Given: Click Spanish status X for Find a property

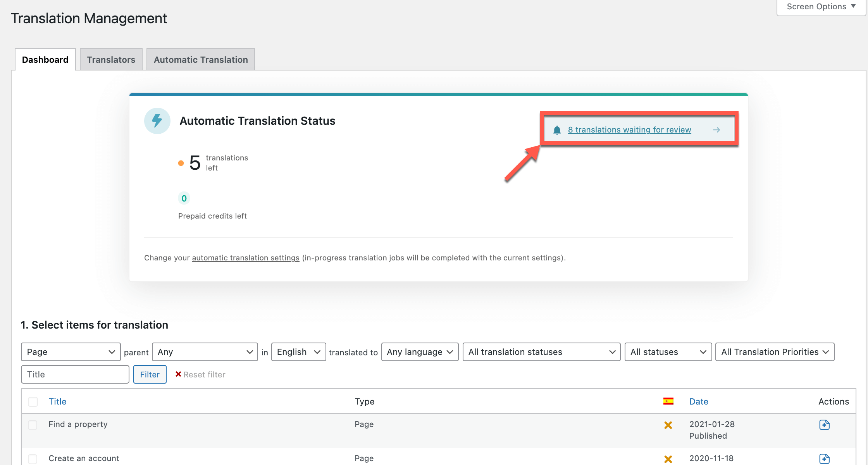Looking at the screenshot, I should [668, 425].
